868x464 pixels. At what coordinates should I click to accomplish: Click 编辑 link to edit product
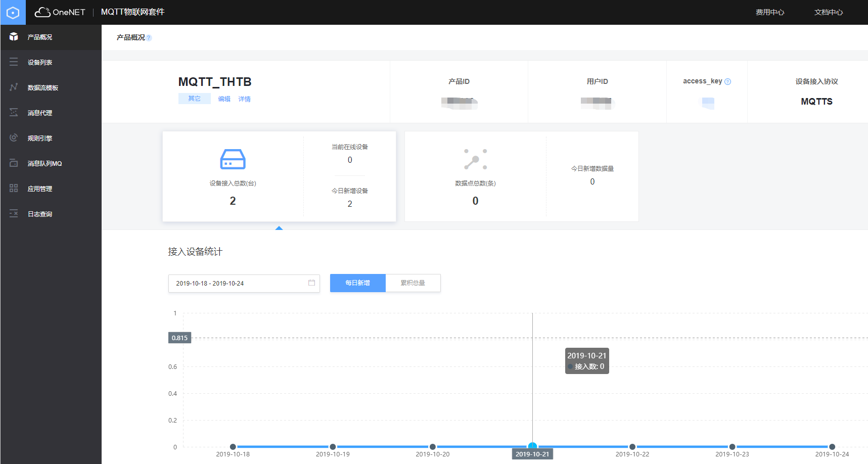point(224,99)
